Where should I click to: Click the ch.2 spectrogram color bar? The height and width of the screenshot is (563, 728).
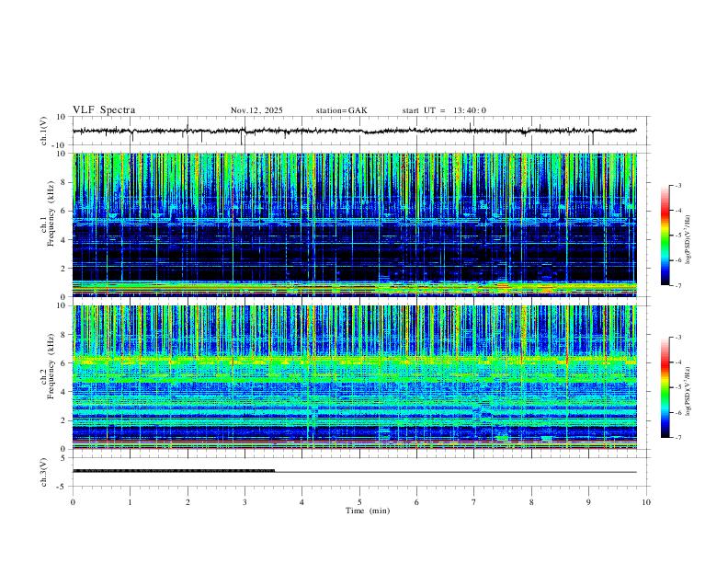(665, 387)
